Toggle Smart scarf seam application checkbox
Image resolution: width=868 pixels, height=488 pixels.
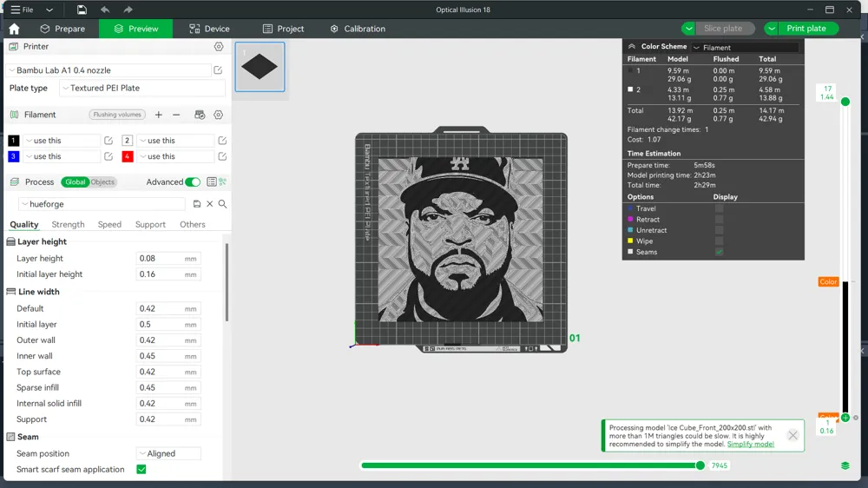point(141,469)
